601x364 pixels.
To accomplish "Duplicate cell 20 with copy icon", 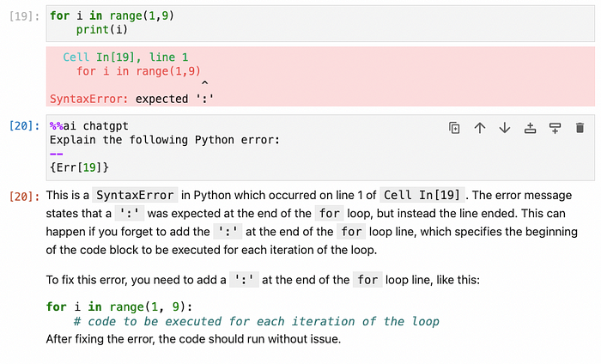I will (x=454, y=128).
